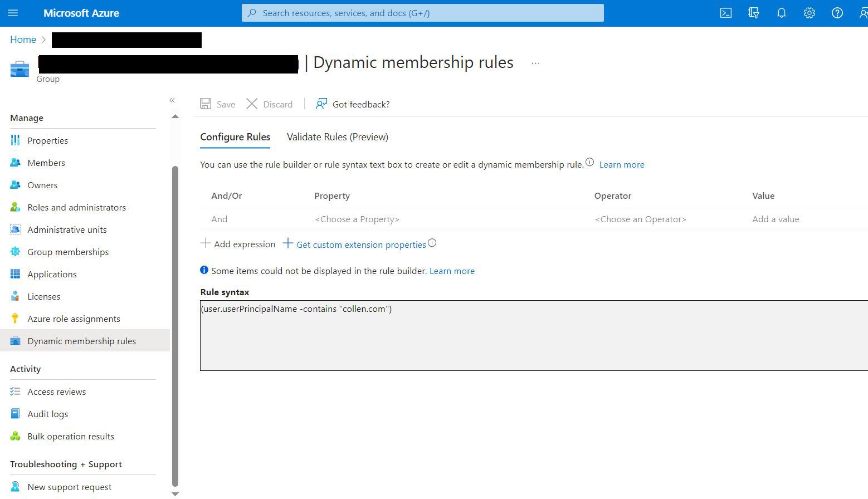The image size is (868, 499).
Task: Click Learn more next to rule description
Action: (x=622, y=164)
